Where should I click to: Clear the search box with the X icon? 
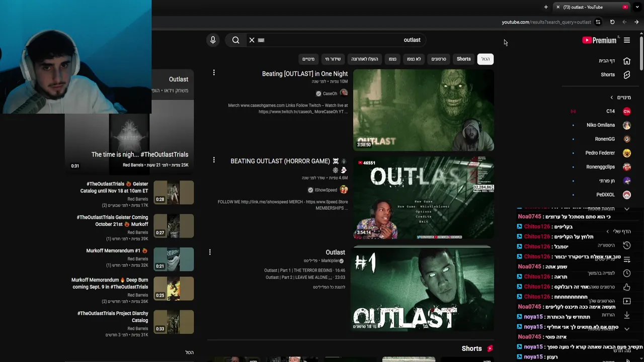coord(252,40)
